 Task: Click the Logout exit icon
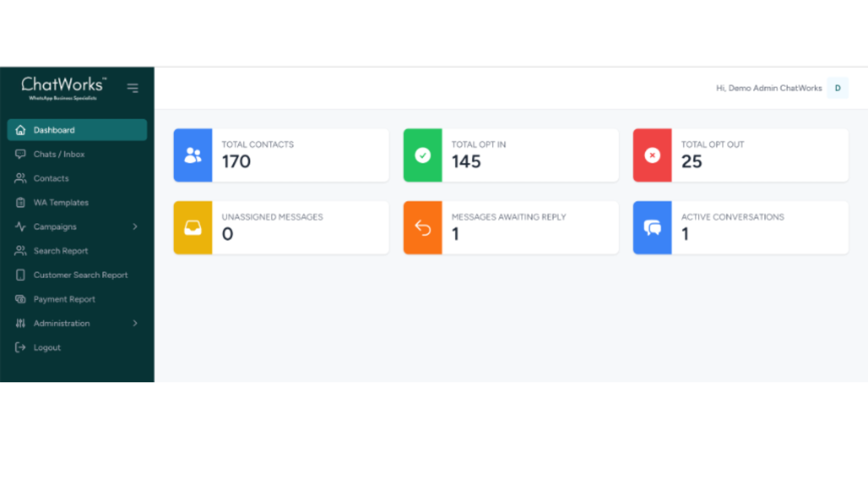click(x=20, y=347)
